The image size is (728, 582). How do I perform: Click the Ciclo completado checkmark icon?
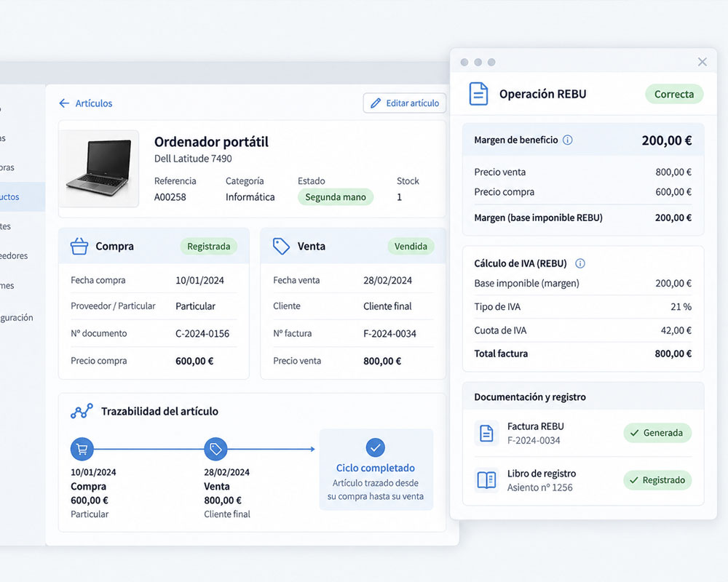(375, 448)
